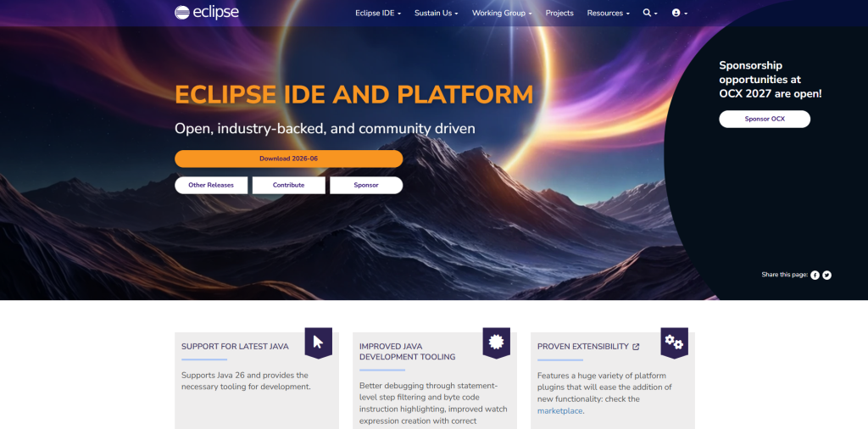Click the Eclipse logo in header
This screenshot has height=429, width=868.
coord(207,12)
